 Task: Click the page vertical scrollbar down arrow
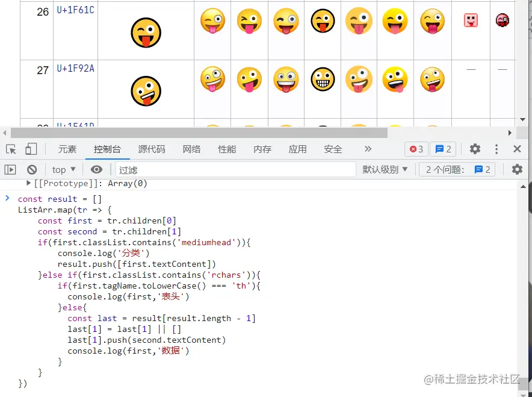(x=523, y=119)
